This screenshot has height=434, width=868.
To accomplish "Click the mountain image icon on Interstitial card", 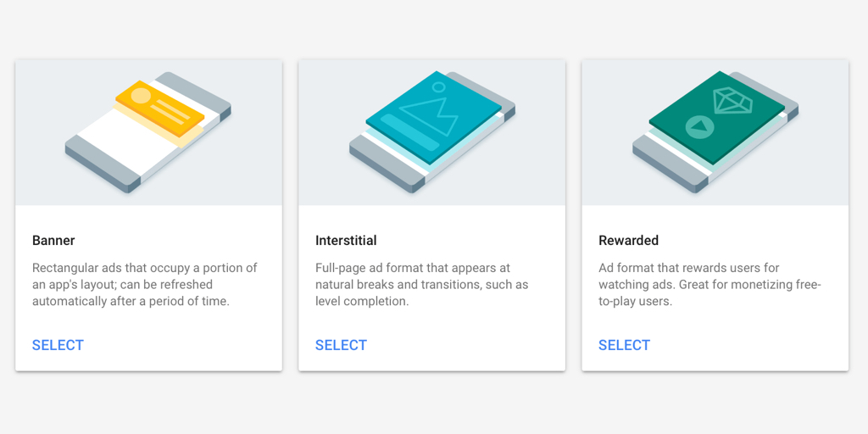I will 429,115.
